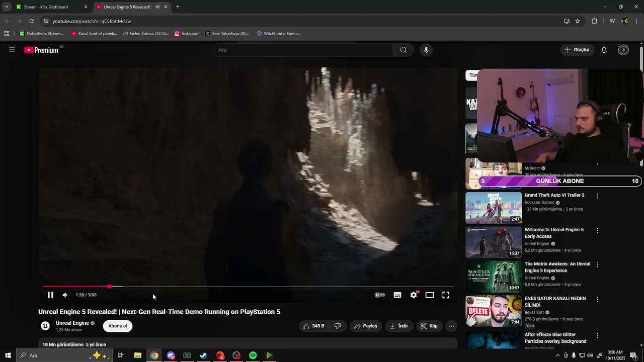Open ENES BATUR KANALI NEDEN SİLİNDİ title

(555, 302)
